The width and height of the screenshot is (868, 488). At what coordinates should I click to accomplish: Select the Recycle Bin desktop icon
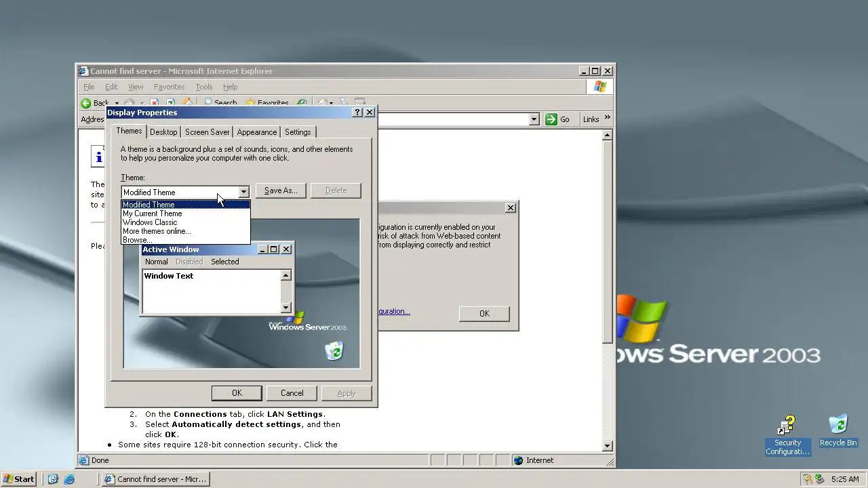coord(838,431)
